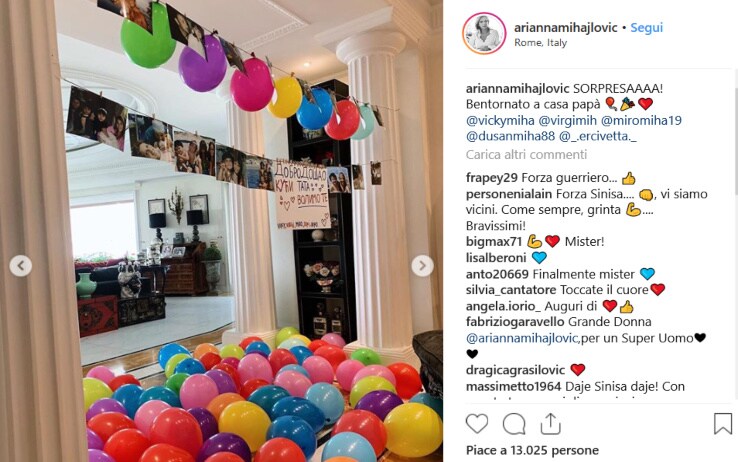Open commenter frapey29 profile
This screenshot has height=462, width=738.
tap(492, 178)
